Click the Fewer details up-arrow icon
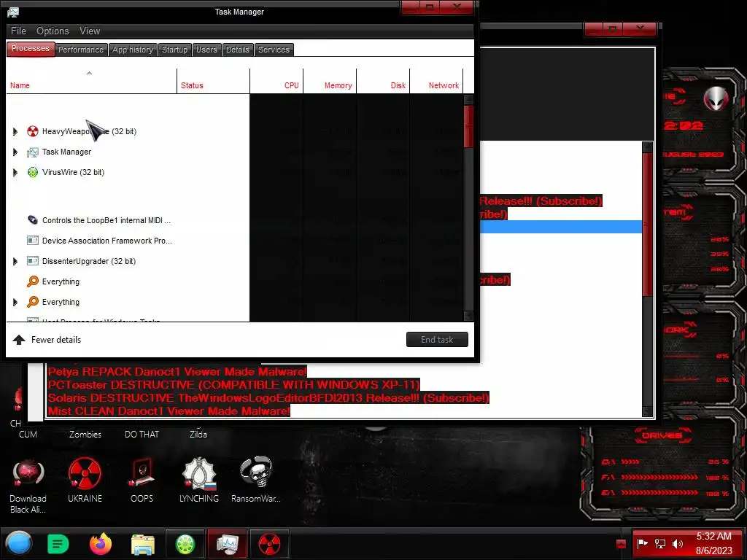The width and height of the screenshot is (747, 560). coord(19,340)
